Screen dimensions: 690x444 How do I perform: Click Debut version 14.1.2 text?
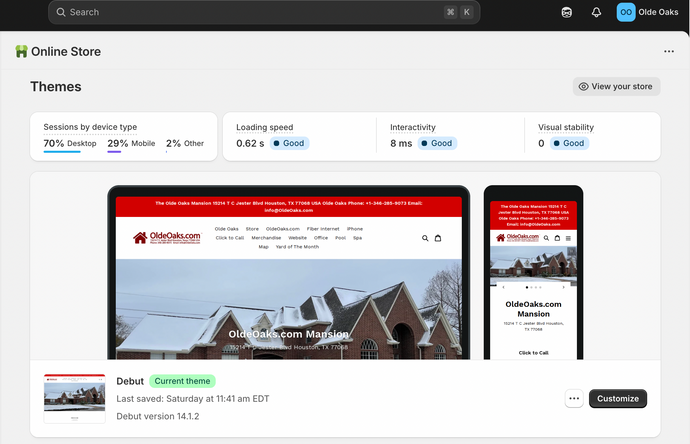pyautogui.click(x=158, y=416)
